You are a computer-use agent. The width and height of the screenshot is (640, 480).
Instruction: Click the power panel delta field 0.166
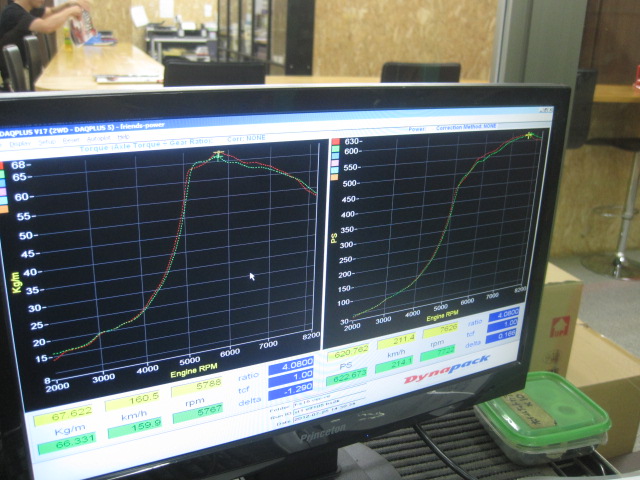(x=502, y=336)
